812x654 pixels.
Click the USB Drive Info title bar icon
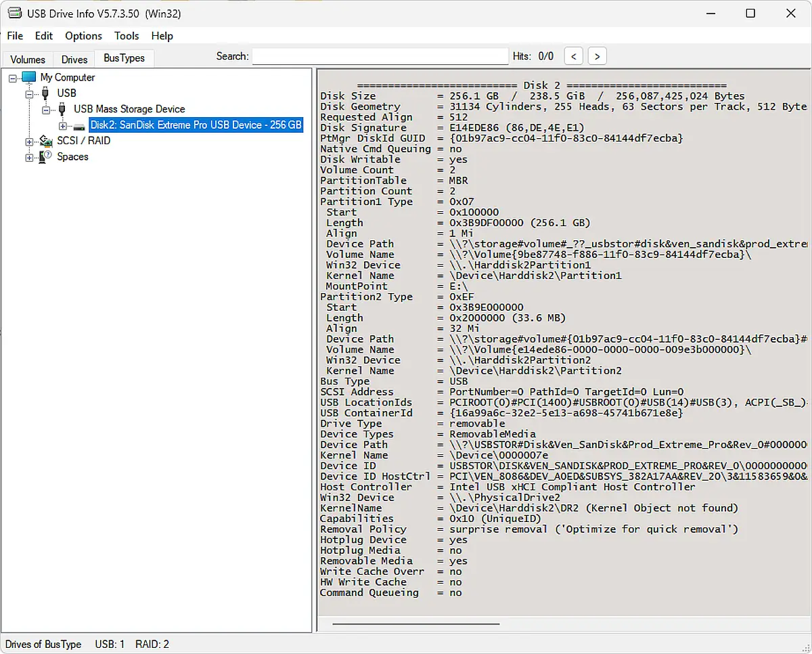coord(14,14)
